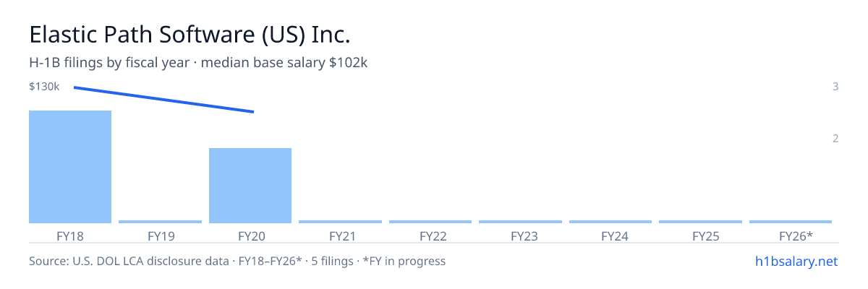Click the right axis value 2
This screenshot has height=289, width=868.
[835, 138]
